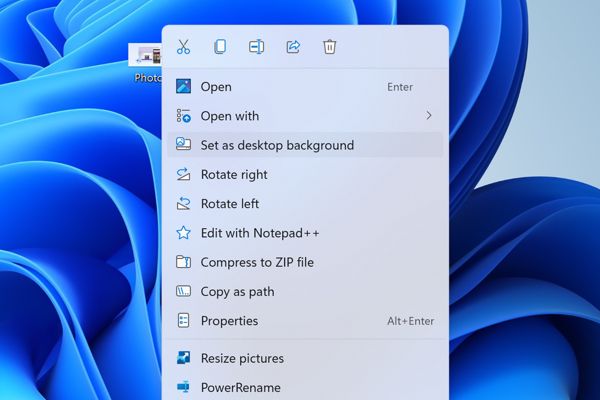Click the Enter shortcut hint text
Viewport: 600px width, 400px height.
coord(400,87)
